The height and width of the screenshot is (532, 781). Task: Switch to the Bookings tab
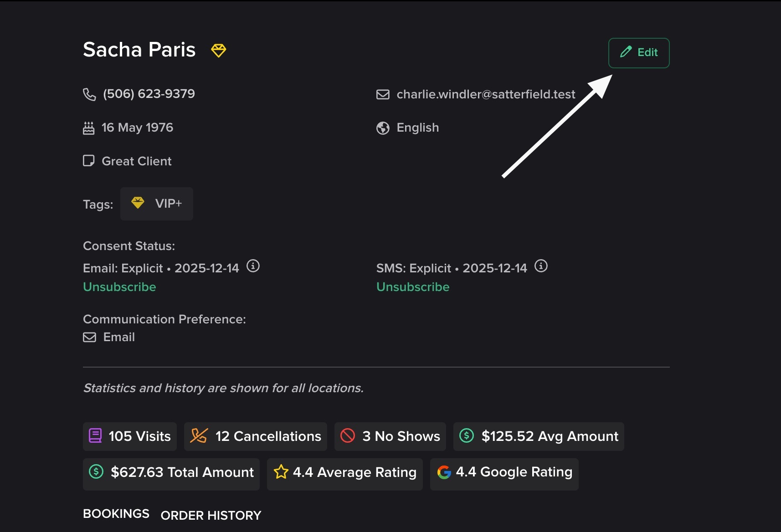pos(116,514)
